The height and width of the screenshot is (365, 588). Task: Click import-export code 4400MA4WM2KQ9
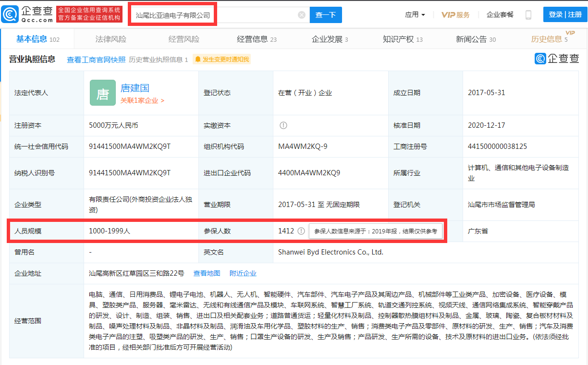309,173
